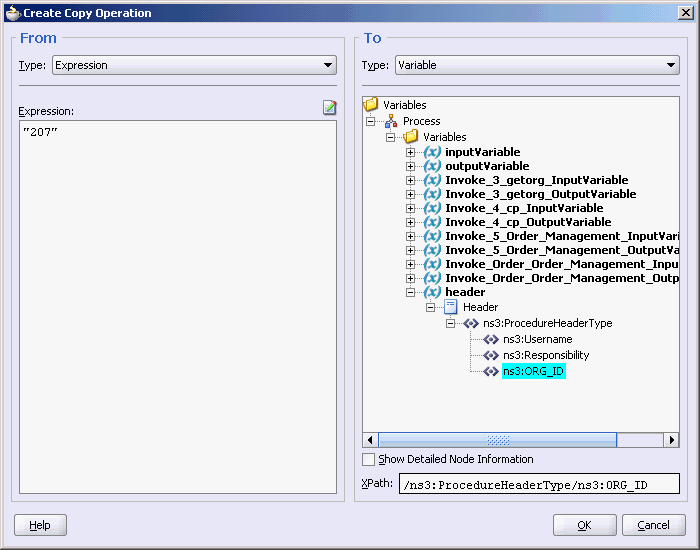Close the Create Copy Operation dialog
Image resolution: width=700 pixels, height=550 pixels.
685,12
